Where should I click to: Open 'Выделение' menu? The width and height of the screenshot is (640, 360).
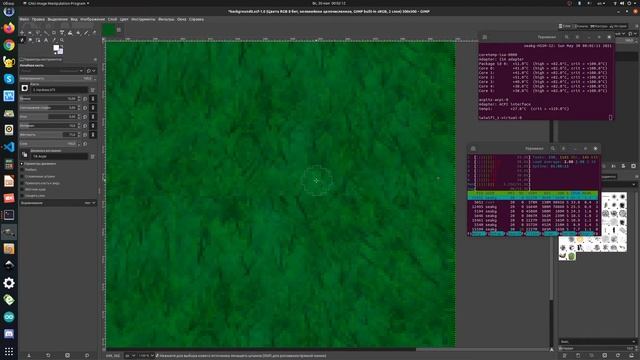[58, 19]
